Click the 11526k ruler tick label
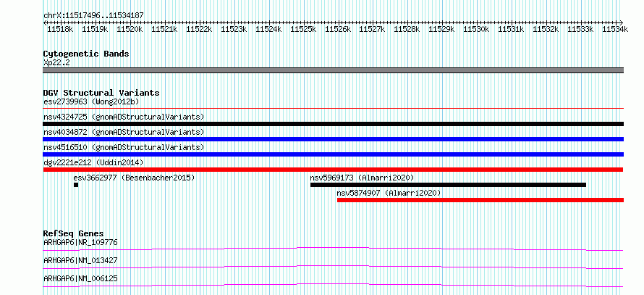 point(338,29)
